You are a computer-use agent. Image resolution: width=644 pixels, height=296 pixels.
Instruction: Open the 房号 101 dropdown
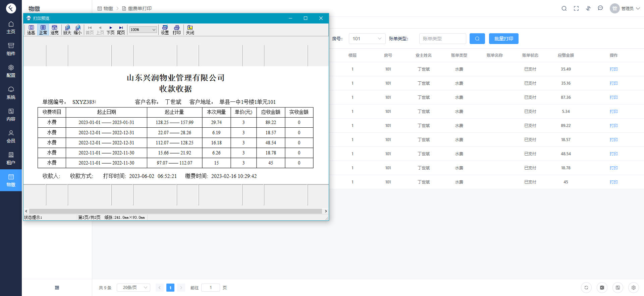367,39
